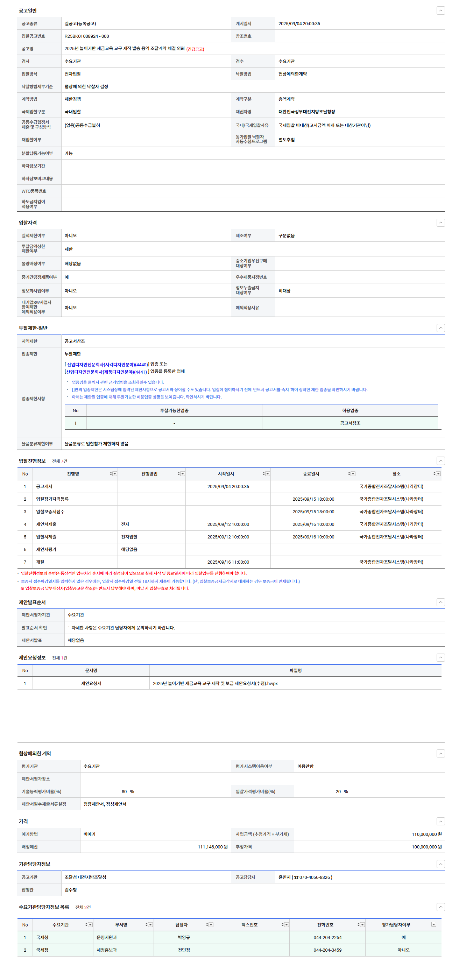Collapse the 입찰진행정보 section
The width and height of the screenshot is (452, 980).
[x=440, y=461]
